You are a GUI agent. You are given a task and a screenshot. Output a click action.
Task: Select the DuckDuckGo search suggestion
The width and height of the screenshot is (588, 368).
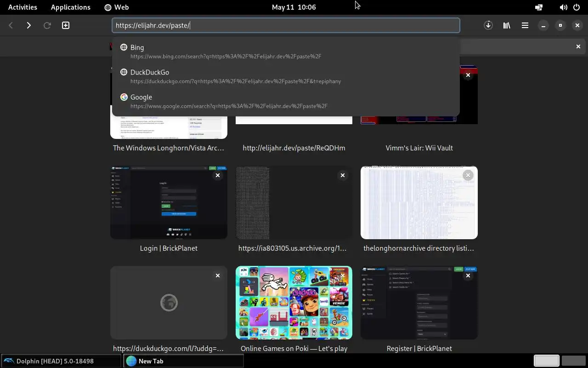tap(286, 76)
